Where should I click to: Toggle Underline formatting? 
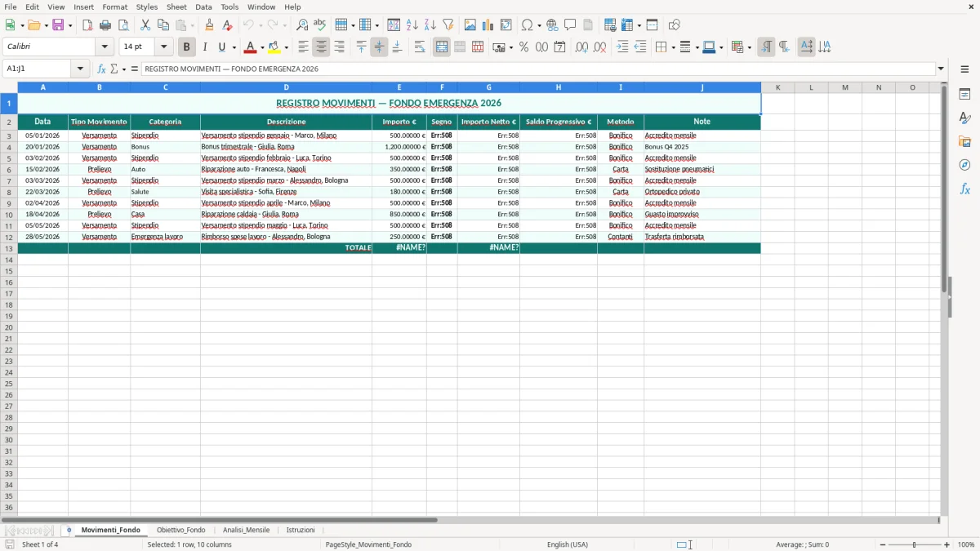pyautogui.click(x=221, y=47)
